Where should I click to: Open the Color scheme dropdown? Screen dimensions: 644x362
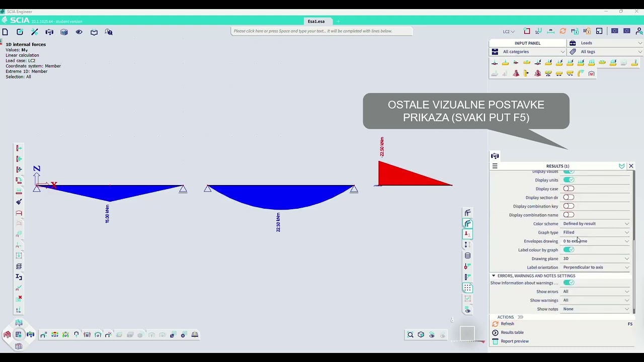[x=596, y=224]
